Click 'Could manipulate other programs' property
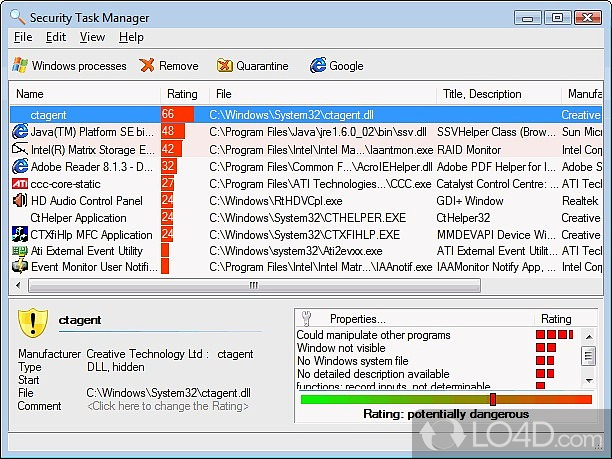 click(373, 335)
